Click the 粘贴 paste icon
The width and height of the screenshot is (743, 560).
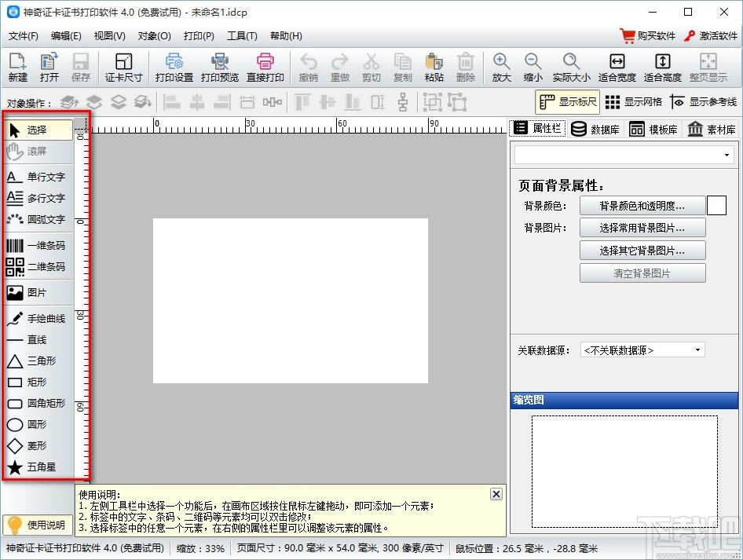pyautogui.click(x=434, y=68)
